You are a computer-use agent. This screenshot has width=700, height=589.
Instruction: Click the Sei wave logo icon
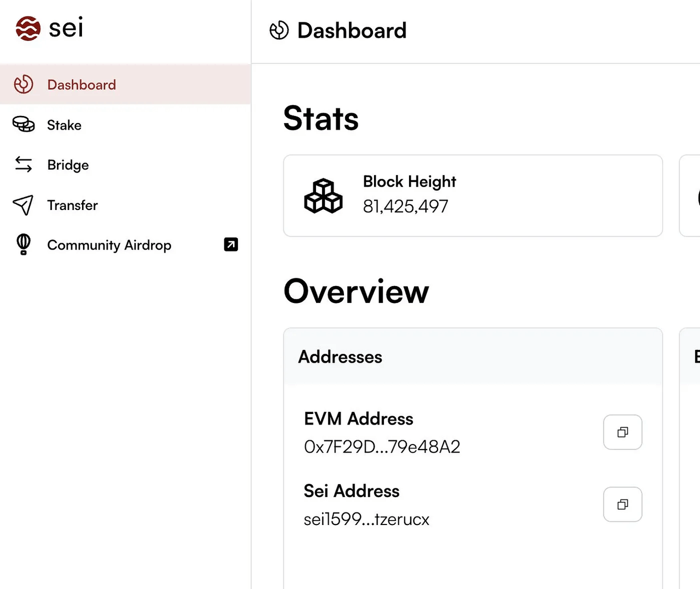pyautogui.click(x=28, y=28)
